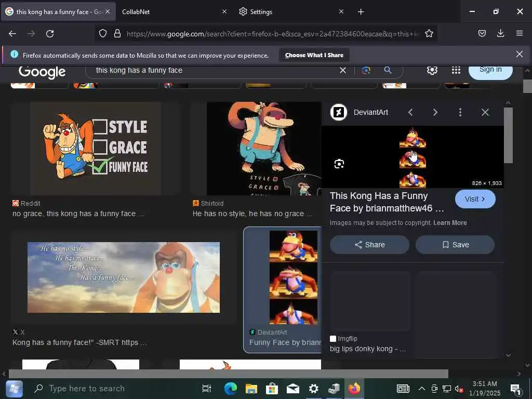Open the notifications action center
This screenshot has height=399, width=532.
(515, 389)
